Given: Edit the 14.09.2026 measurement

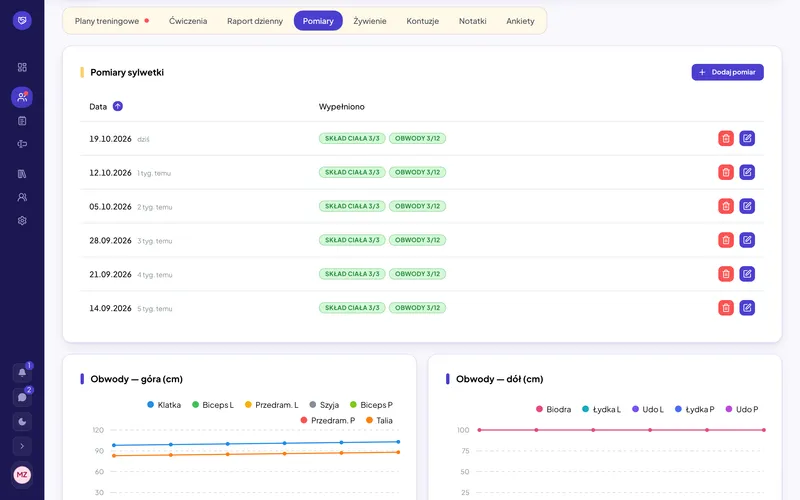Looking at the screenshot, I should click(x=747, y=308).
